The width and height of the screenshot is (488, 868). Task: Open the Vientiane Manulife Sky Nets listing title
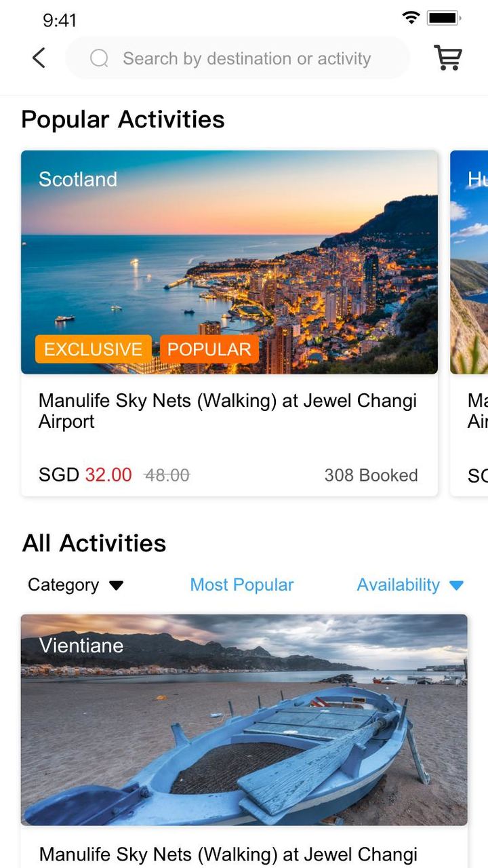point(228,854)
